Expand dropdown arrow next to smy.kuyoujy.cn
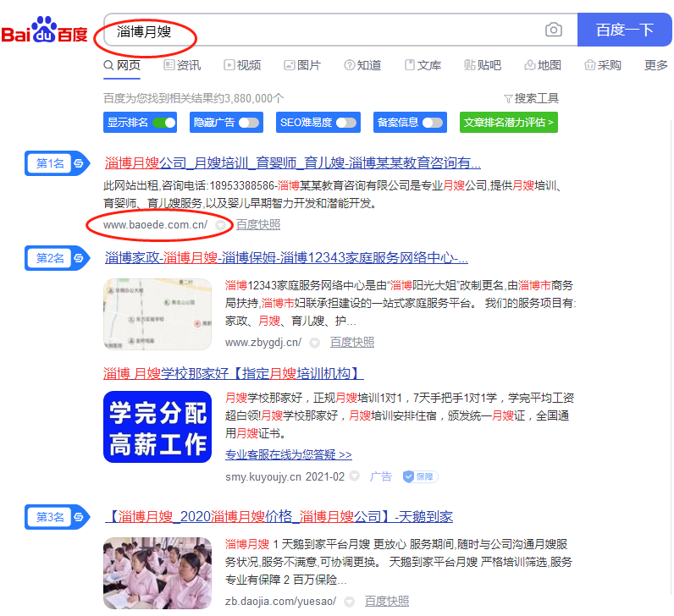The image size is (674, 616). (354, 476)
